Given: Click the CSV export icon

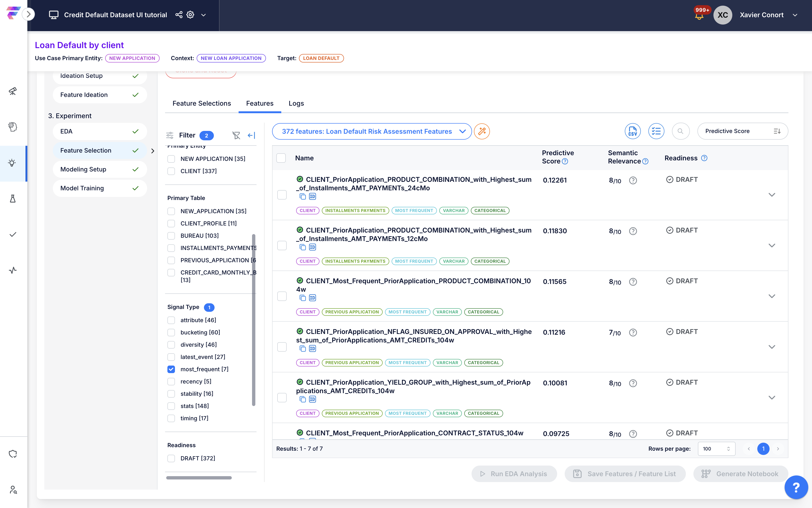Looking at the screenshot, I should (x=632, y=131).
